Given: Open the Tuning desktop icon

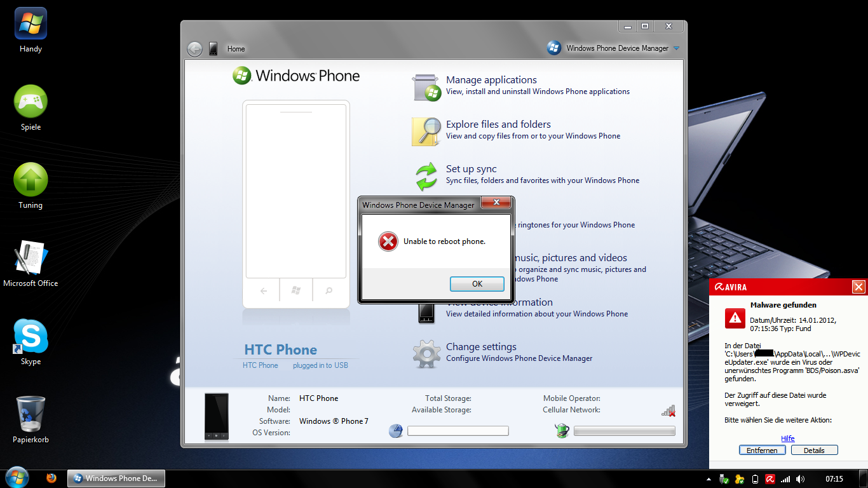Looking at the screenshot, I should point(31,186).
